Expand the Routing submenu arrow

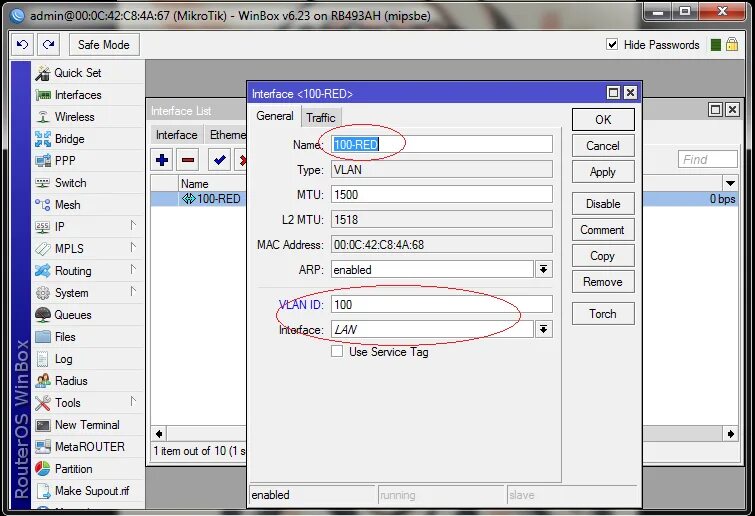click(x=133, y=270)
